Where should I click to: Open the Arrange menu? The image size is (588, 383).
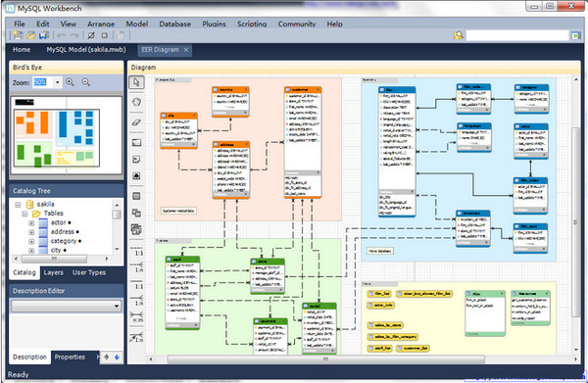101,24
